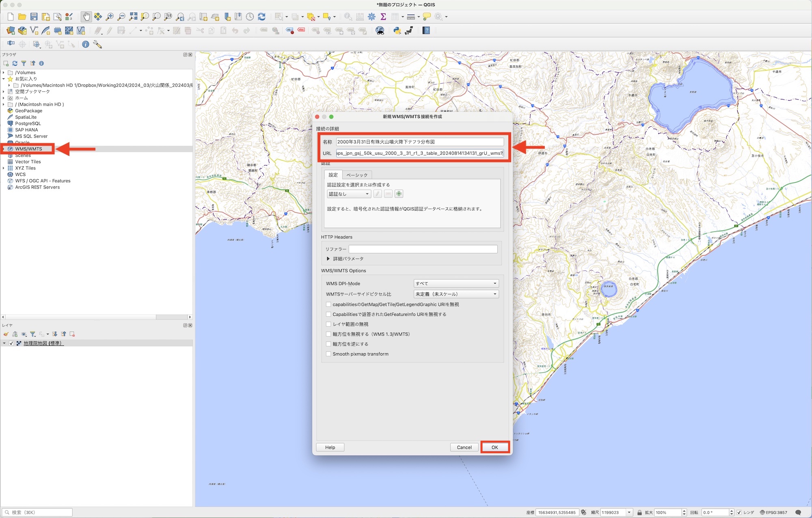812x518 pixels.
Task: Toggle 地理院地図 layer visibility checkbox
Action: tap(11, 343)
